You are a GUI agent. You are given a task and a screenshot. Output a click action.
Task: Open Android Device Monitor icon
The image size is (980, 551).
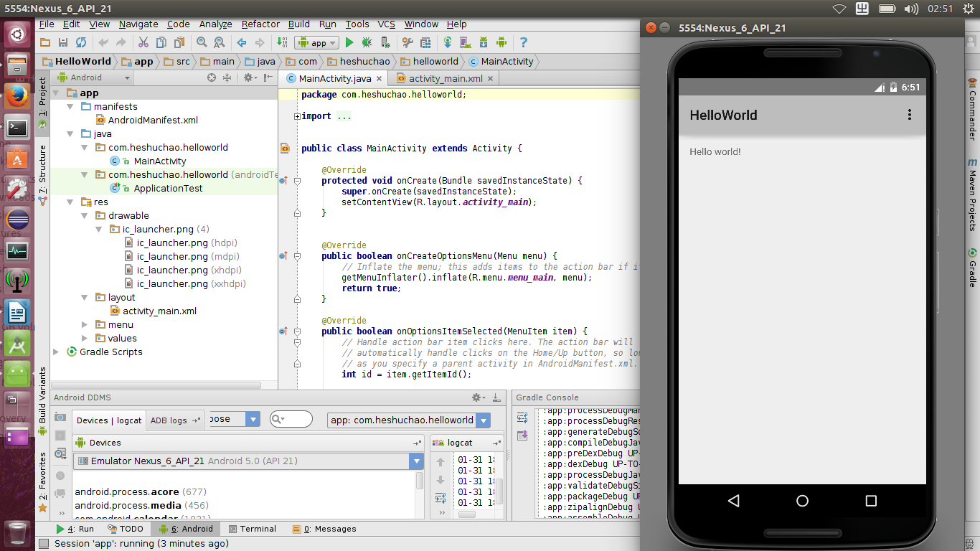(501, 43)
